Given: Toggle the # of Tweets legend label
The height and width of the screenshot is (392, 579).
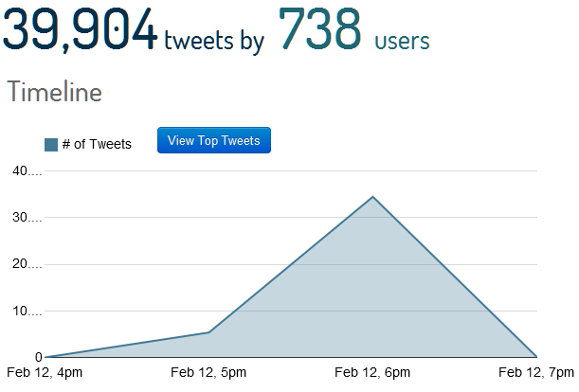Looking at the screenshot, I should 97,145.
